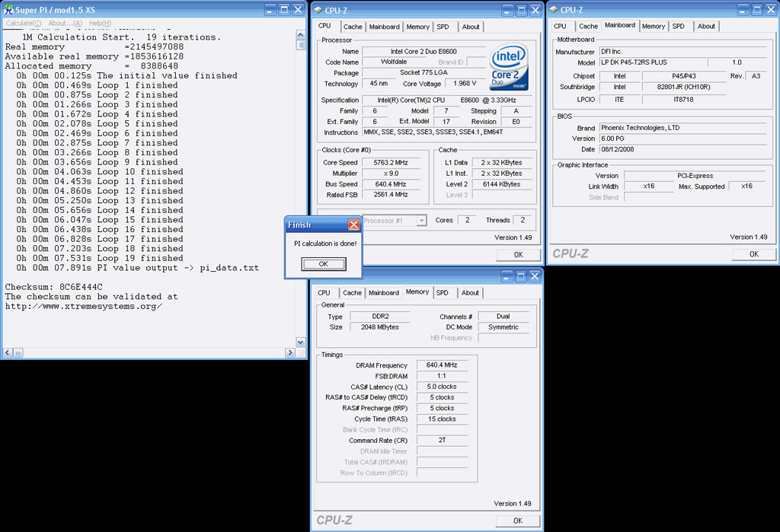Screen dimensions: 780x532
Task: Click the Checksum: 8C6E444C line in Super PI
Action: (54, 287)
